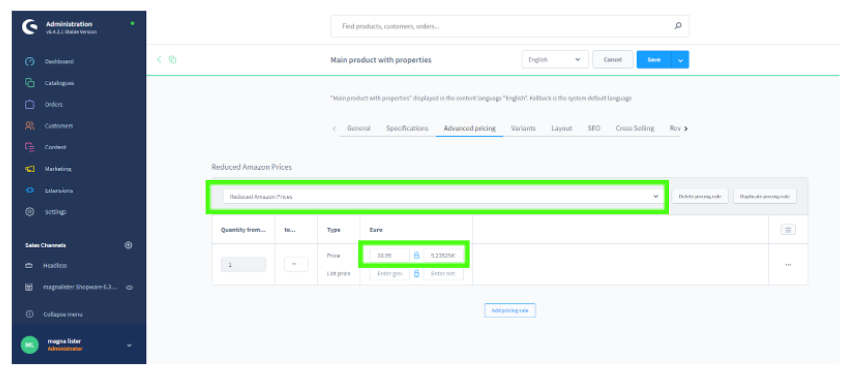847x371 pixels.
Task: Open the Layout tab
Action: [562, 129]
